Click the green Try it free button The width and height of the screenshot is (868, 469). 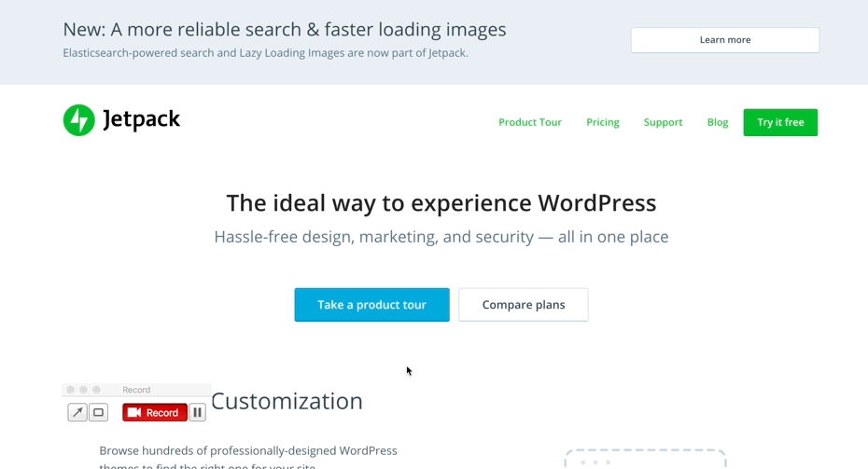tap(780, 122)
